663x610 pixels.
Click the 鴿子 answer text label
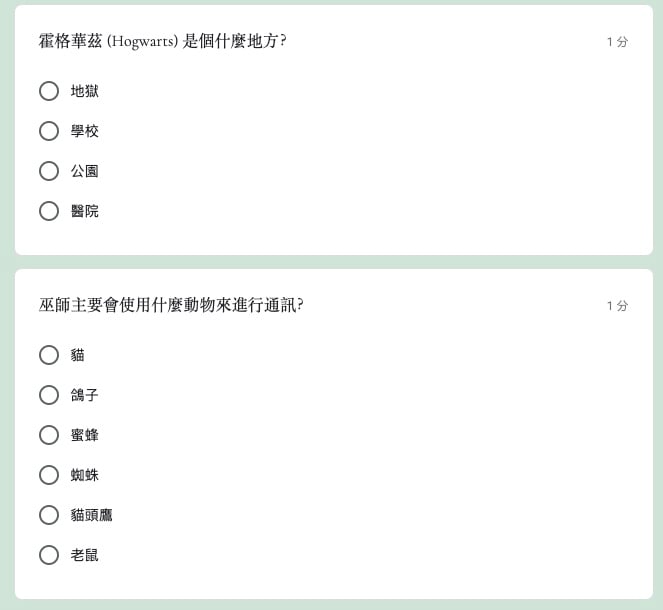tap(85, 395)
